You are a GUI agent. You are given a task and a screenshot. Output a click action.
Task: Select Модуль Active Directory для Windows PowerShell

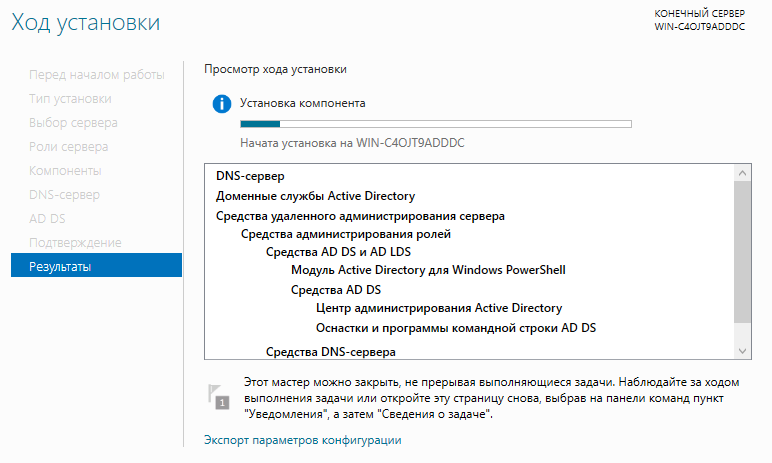click(x=428, y=270)
